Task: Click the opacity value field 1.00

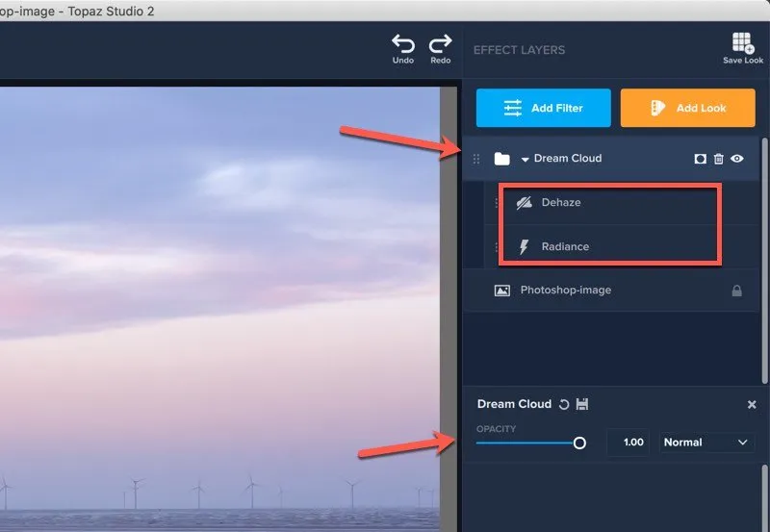Action: [x=629, y=443]
